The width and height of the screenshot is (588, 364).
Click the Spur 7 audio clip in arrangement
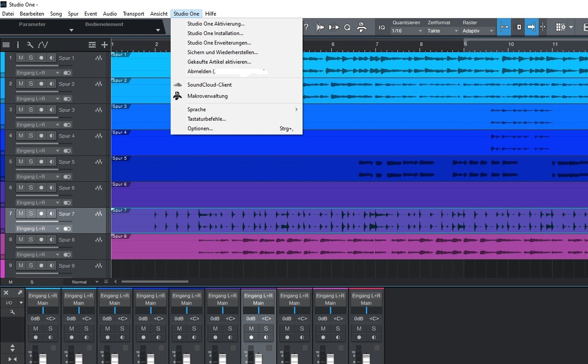pos(350,221)
